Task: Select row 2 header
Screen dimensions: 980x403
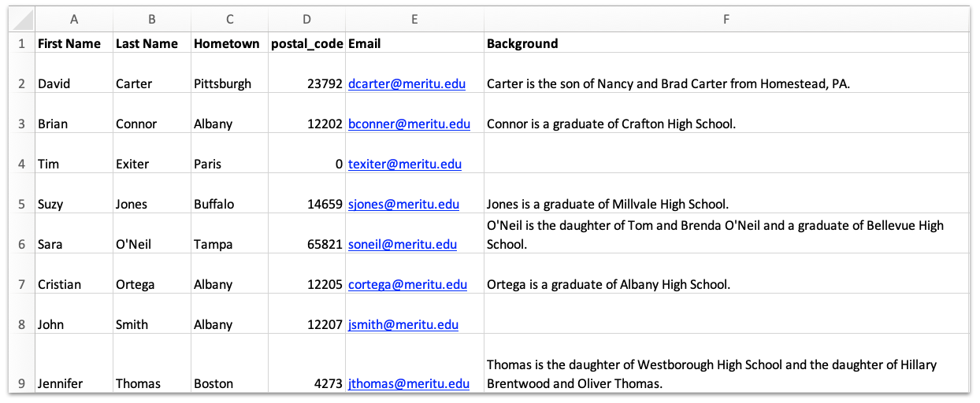Action: point(22,73)
